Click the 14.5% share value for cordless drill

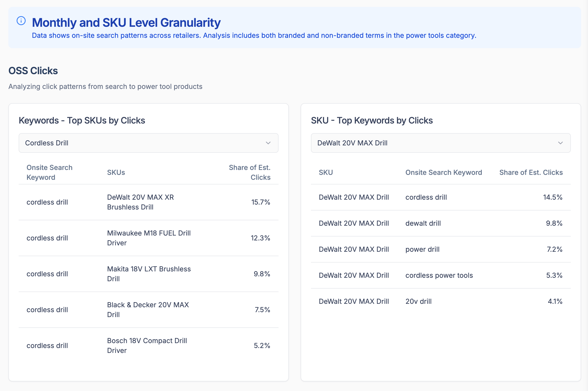click(x=553, y=197)
